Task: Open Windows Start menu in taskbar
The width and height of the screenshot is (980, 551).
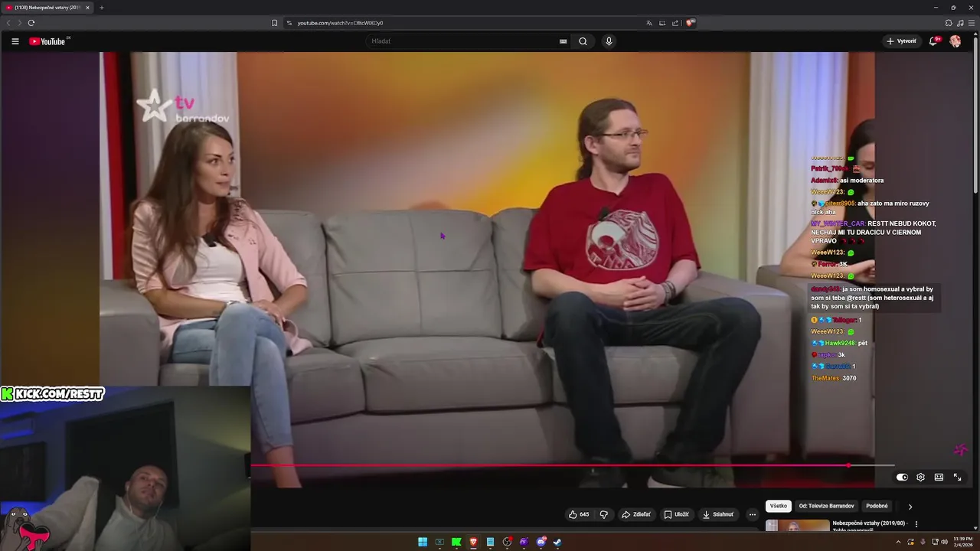Action: click(x=423, y=542)
